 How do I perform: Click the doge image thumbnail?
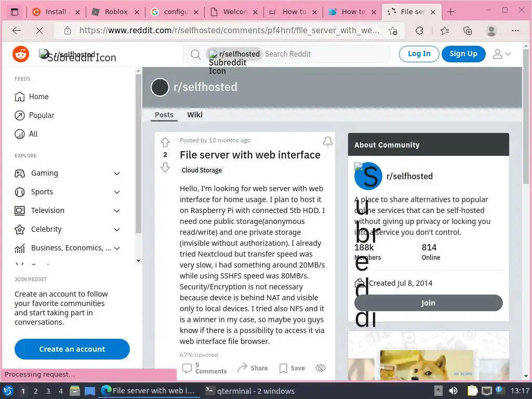tap(427, 365)
